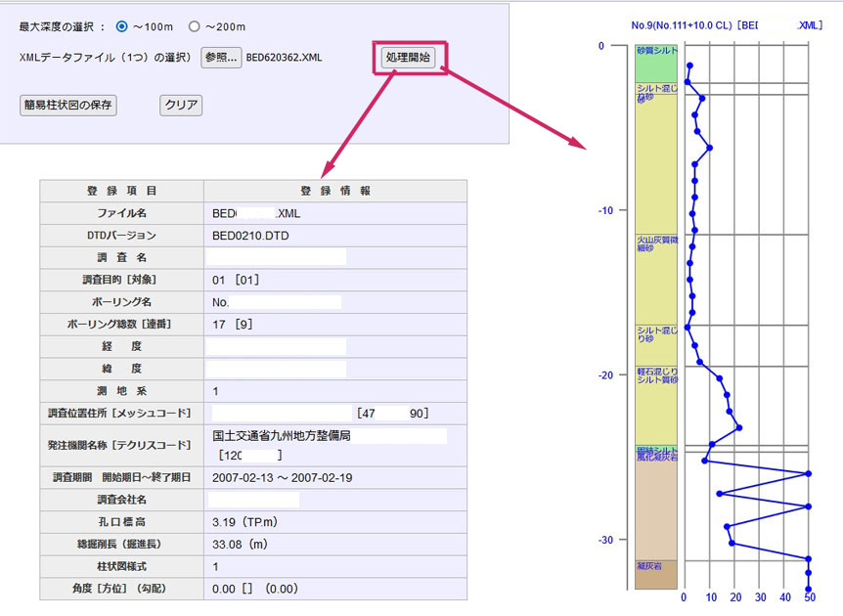Screen dimensions: 843x616
Task: Click the selected file name BED620362.XML
Action: pyautogui.click(x=284, y=58)
